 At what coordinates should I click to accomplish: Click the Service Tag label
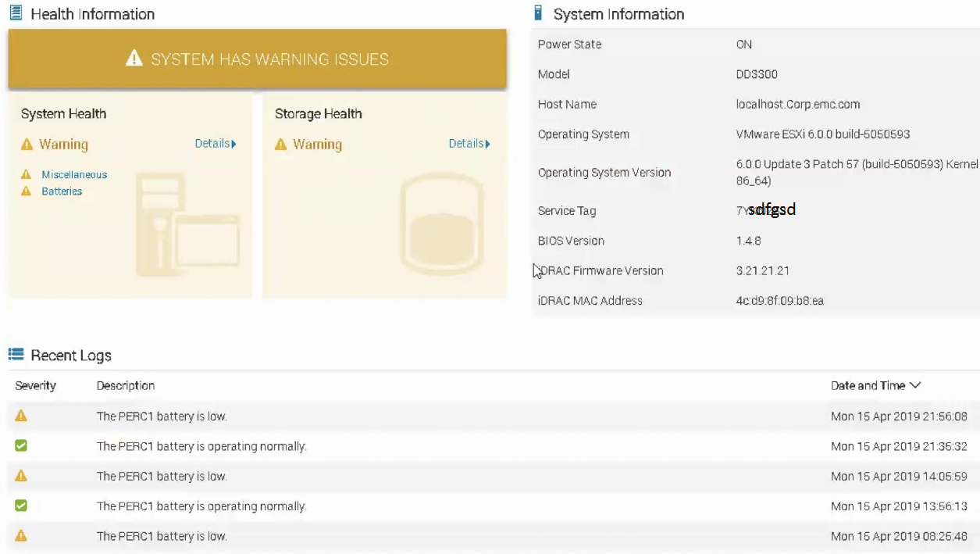(567, 211)
